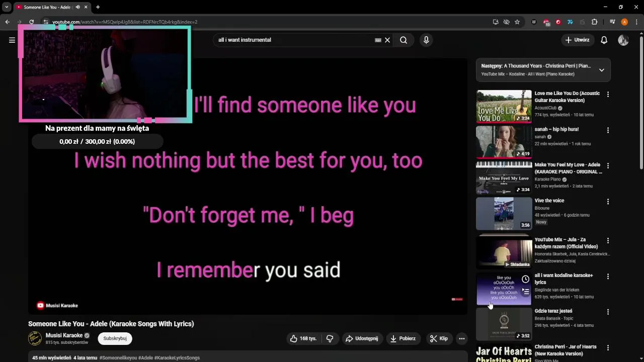Open the Musisi Karaoke channel name
The image size is (644, 362).
coord(64,335)
